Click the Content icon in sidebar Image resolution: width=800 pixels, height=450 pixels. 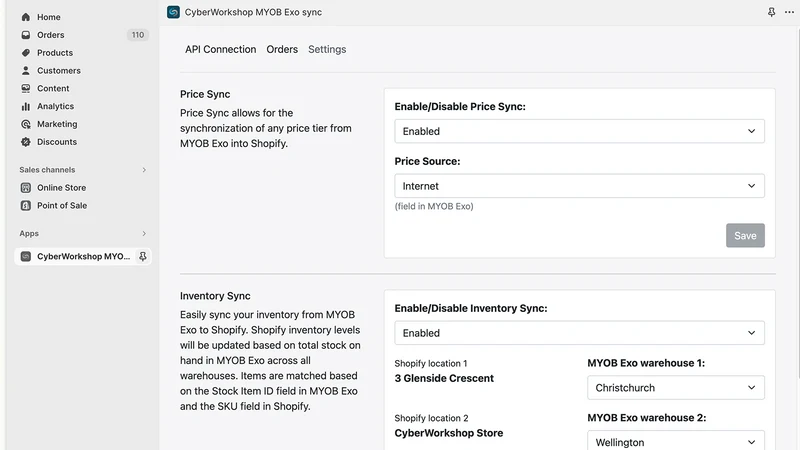pyautogui.click(x=26, y=88)
